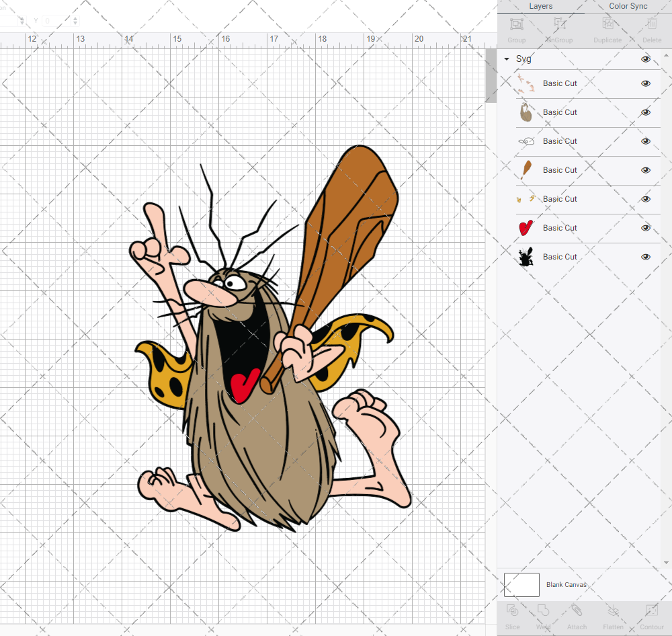Toggle visibility of the eyes Basic Cut layer
Image resolution: width=672 pixels, height=636 pixels.
pyautogui.click(x=645, y=141)
